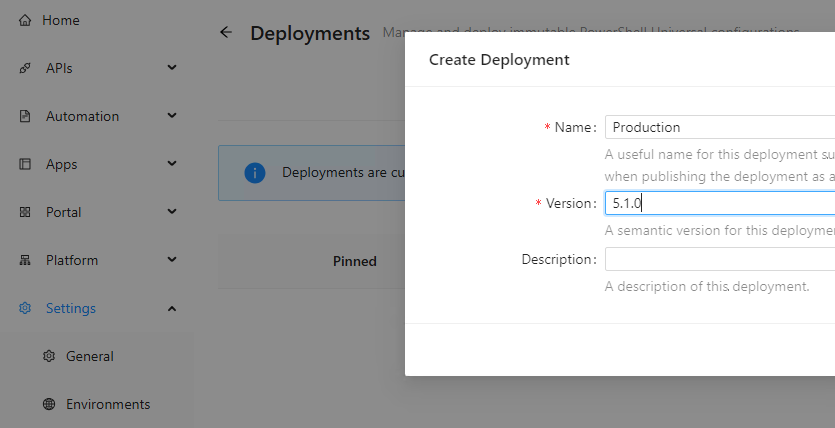The width and height of the screenshot is (835, 428).
Task: Expand the Portal section chevron
Action: coord(172,212)
